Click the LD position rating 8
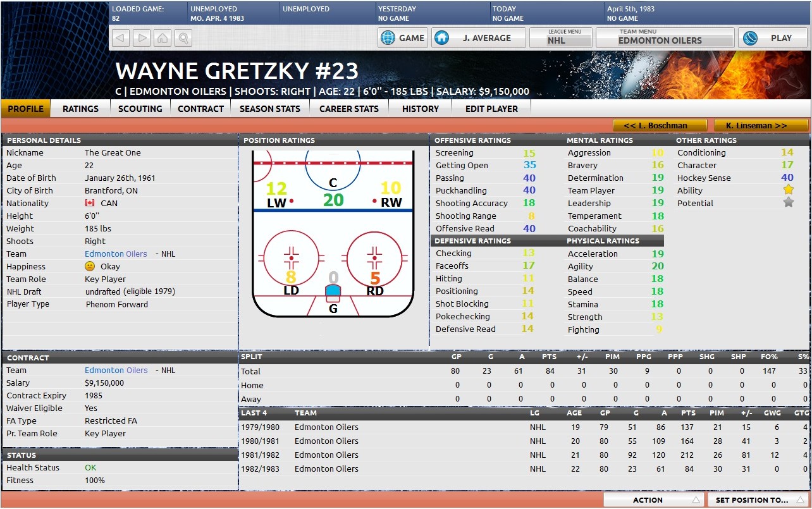Image resolution: width=812 pixels, height=509 pixels. [x=291, y=278]
